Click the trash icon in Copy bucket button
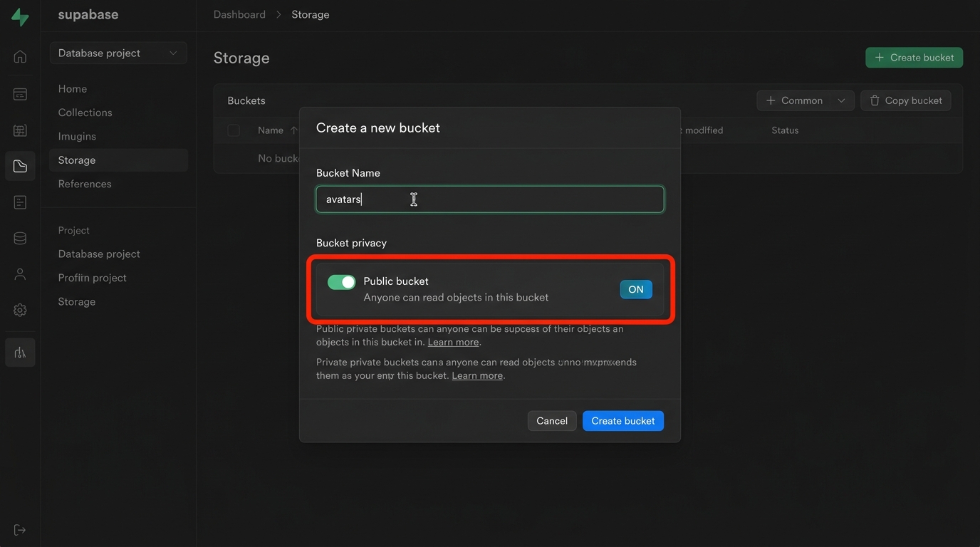Screen dimensions: 980x547 tap(875, 101)
